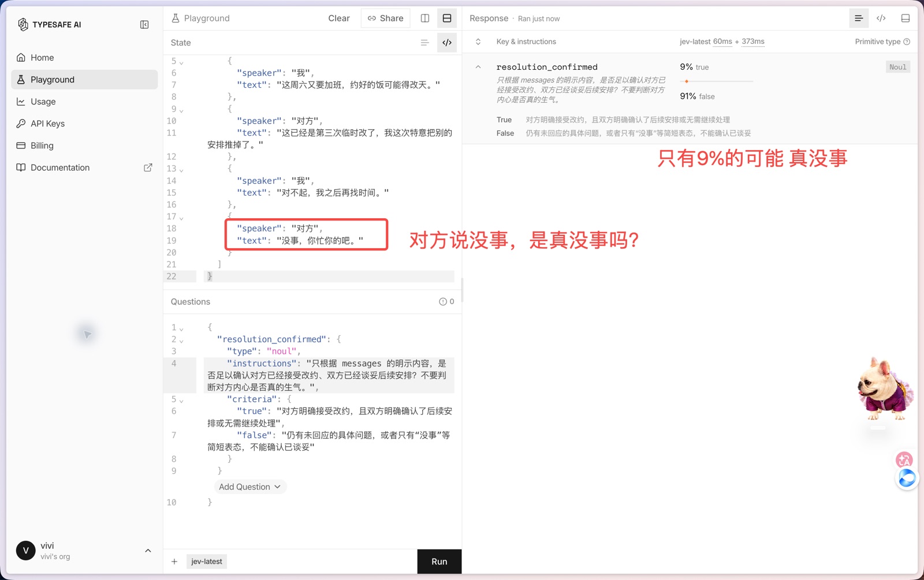The width and height of the screenshot is (924, 580).
Task: Fold State code at line 5
Action: tap(181, 62)
